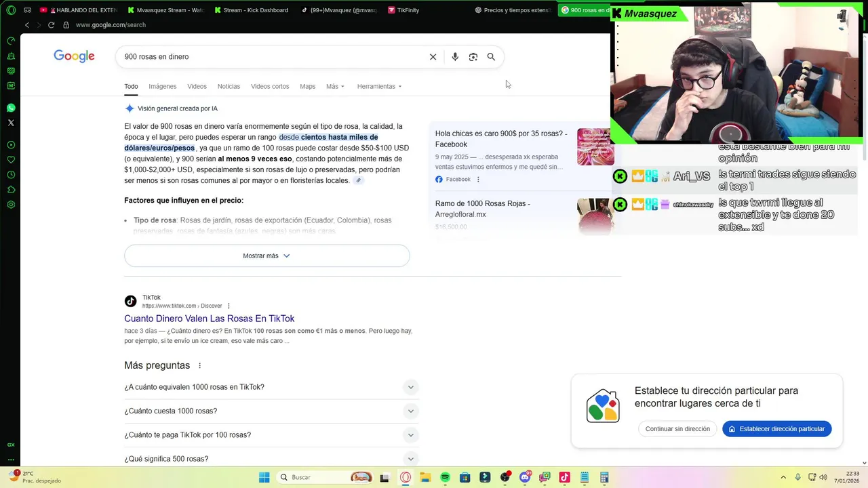Switch to the Videos cortos tab
The height and width of the screenshot is (488, 868).
click(270, 87)
